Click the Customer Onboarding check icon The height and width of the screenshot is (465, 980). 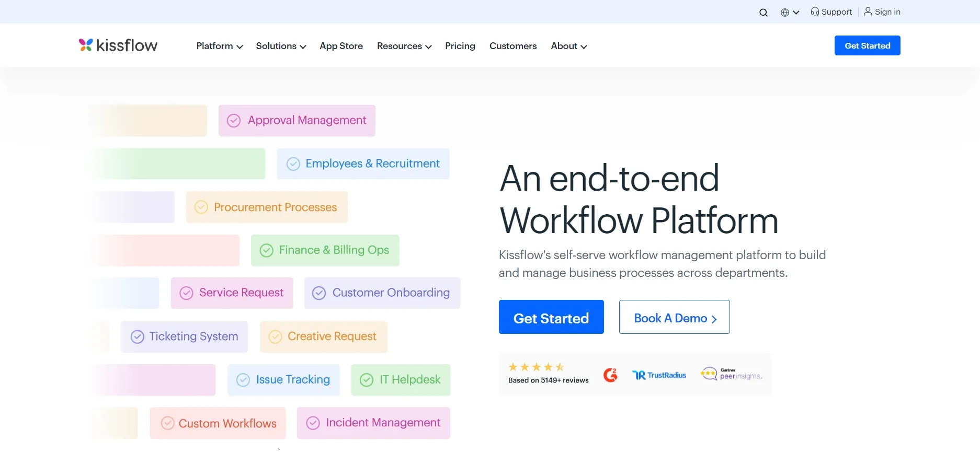click(319, 293)
